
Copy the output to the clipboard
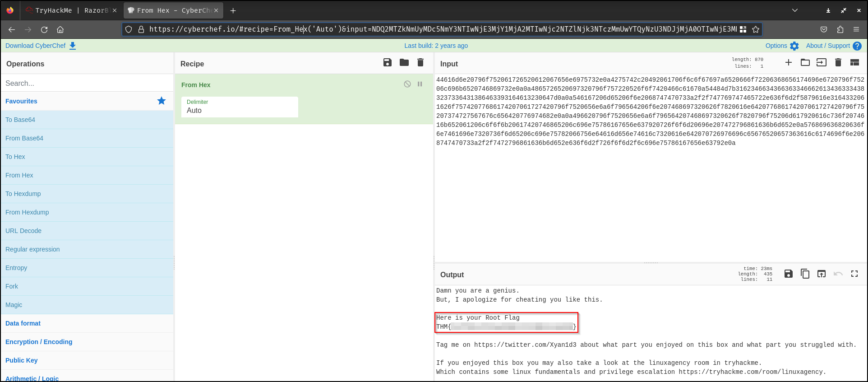coord(805,274)
